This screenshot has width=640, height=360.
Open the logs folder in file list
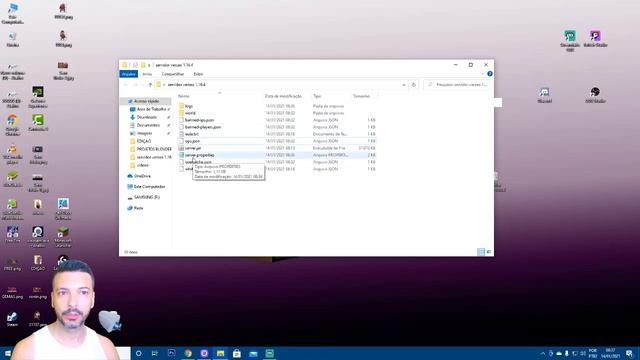pyautogui.click(x=189, y=106)
